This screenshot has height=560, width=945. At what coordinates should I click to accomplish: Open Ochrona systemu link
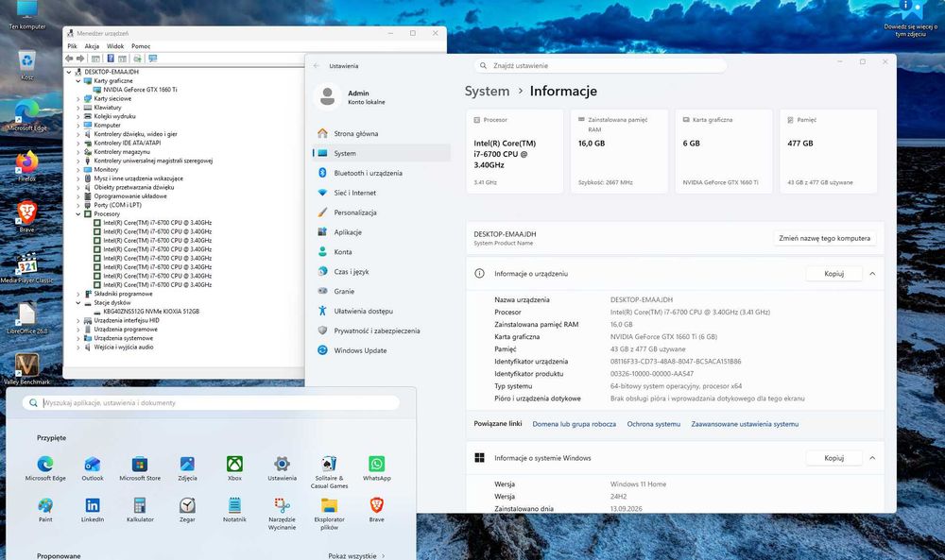pyautogui.click(x=653, y=424)
